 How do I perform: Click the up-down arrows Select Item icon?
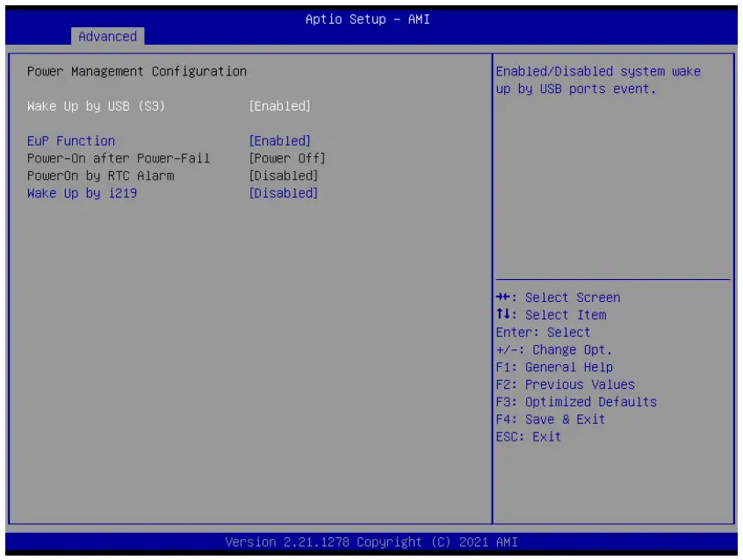[x=503, y=314]
